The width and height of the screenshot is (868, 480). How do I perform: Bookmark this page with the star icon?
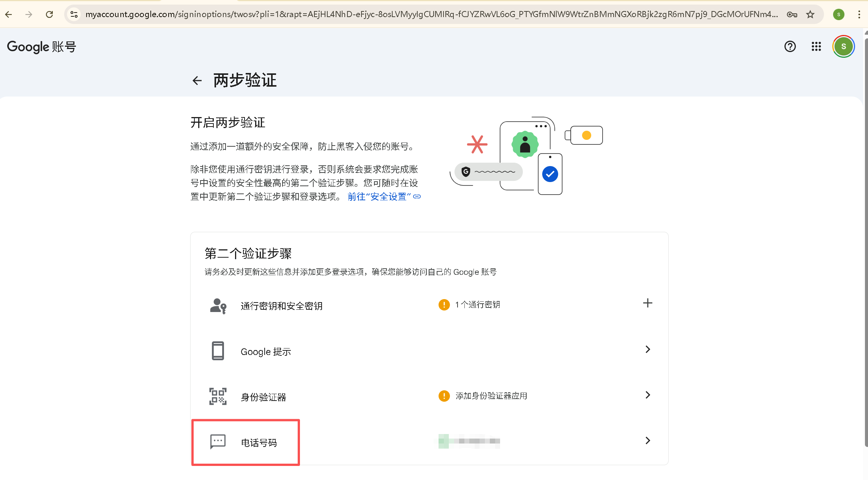click(x=810, y=14)
